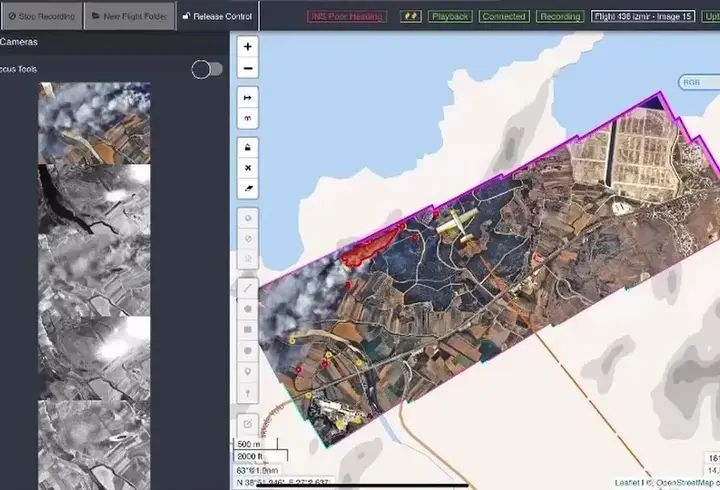Open the RGB layer selector
This screenshot has width=720, height=490.
tap(699, 82)
